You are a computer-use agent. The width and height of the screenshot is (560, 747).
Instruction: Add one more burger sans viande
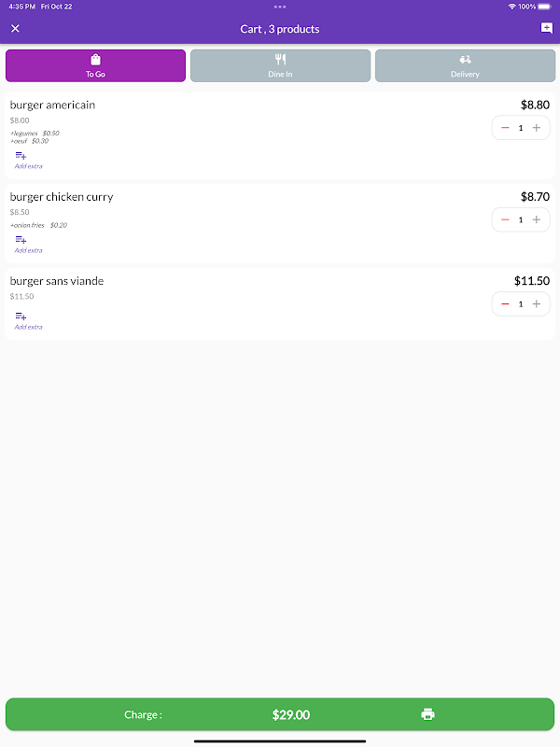point(537,304)
